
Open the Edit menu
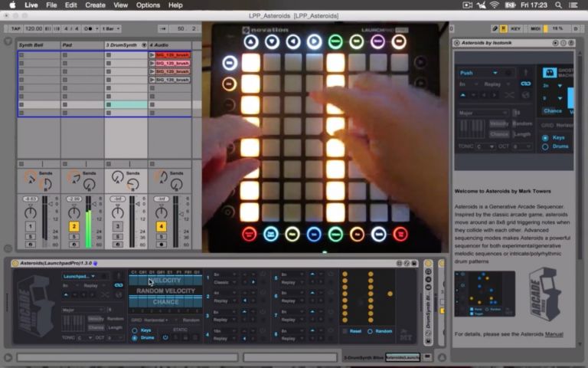[70, 5]
